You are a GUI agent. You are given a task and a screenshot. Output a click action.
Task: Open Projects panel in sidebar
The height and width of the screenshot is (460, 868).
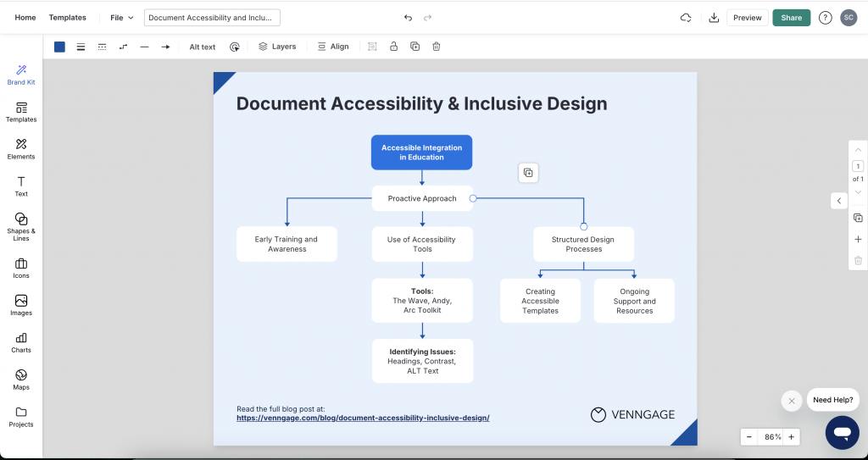21,418
